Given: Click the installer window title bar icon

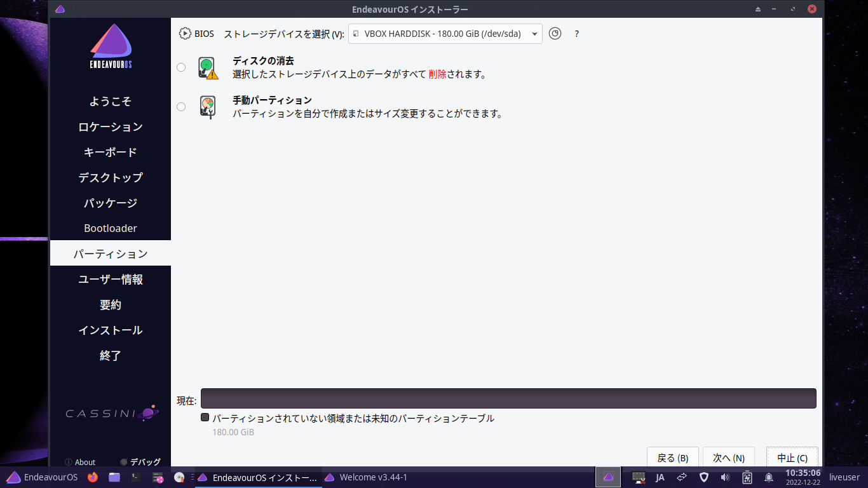Looking at the screenshot, I should coord(60,9).
